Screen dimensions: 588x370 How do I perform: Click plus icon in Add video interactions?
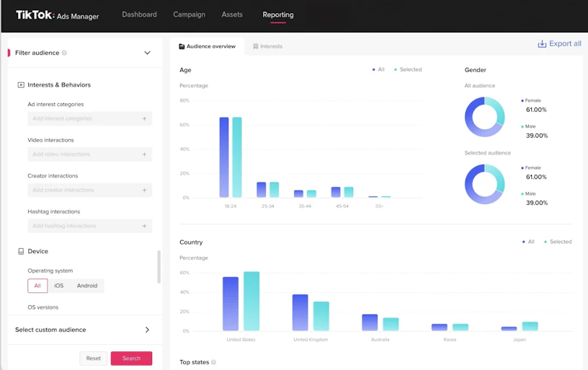tap(144, 154)
